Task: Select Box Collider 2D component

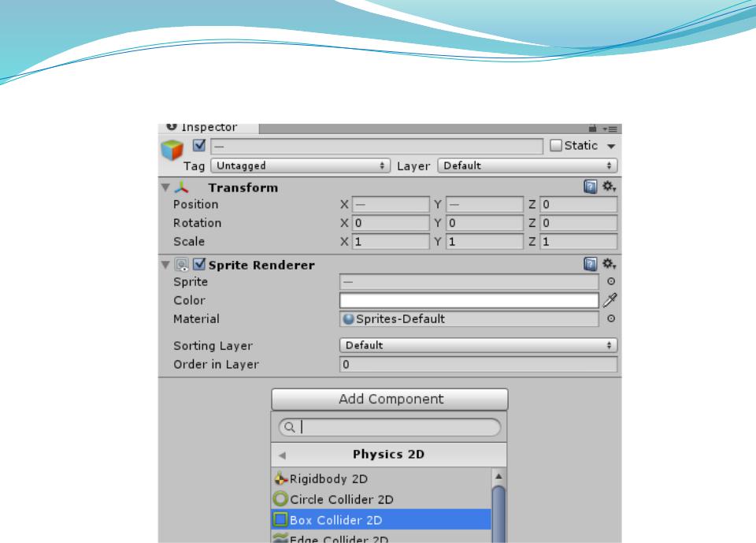Action: point(381,520)
